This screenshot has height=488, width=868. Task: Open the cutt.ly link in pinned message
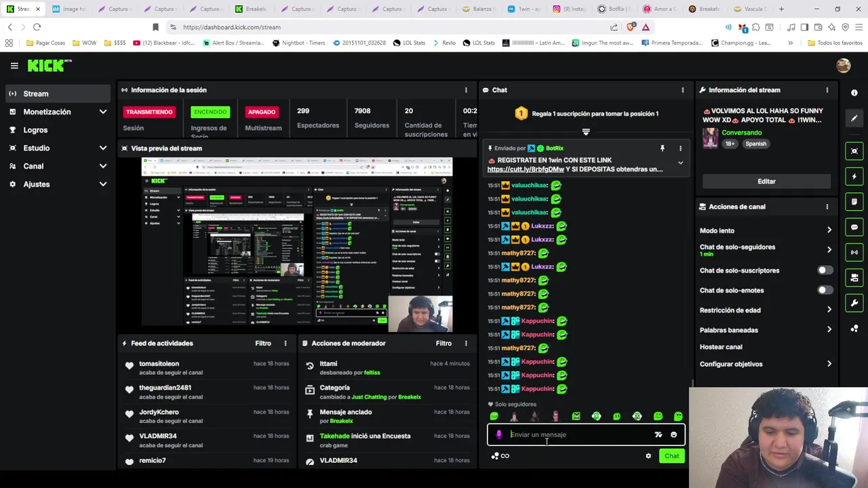(526, 169)
